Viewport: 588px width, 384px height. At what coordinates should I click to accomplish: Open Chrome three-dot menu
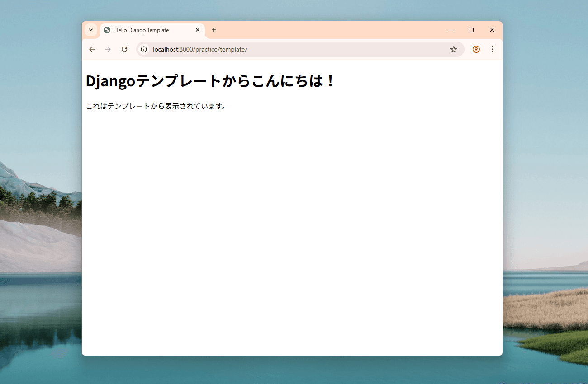coord(493,49)
